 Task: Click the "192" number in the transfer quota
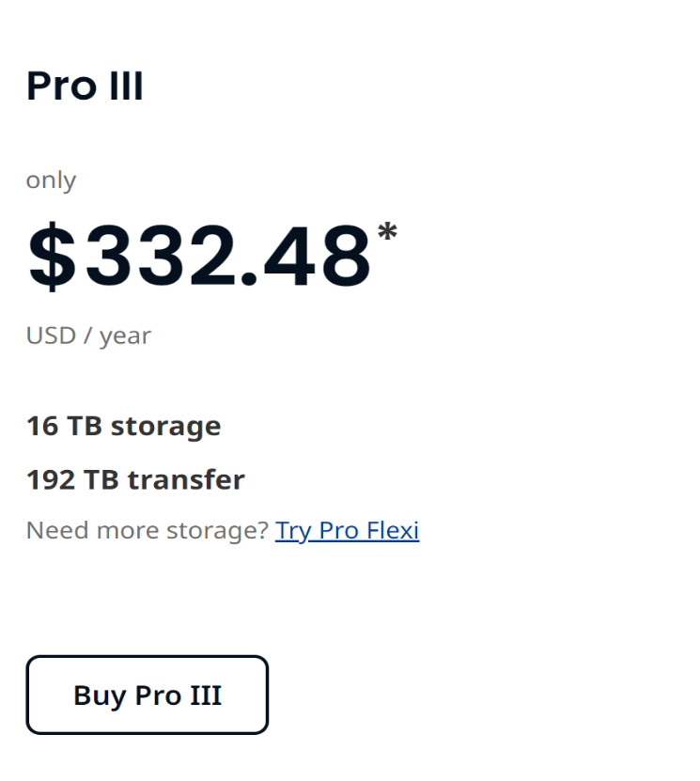click(x=51, y=480)
